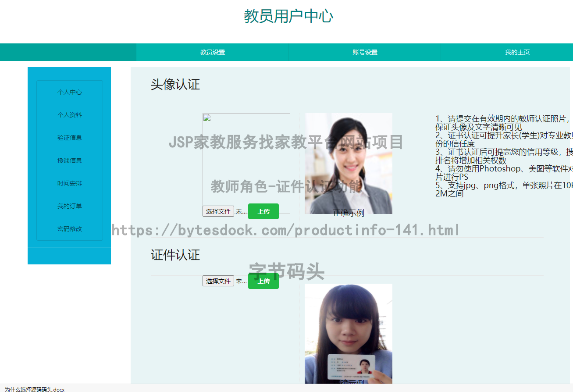Image resolution: width=573 pixels, height=392 pixels.
Task: Open the 账号设置 menu tab
Action: coord(365,52)
